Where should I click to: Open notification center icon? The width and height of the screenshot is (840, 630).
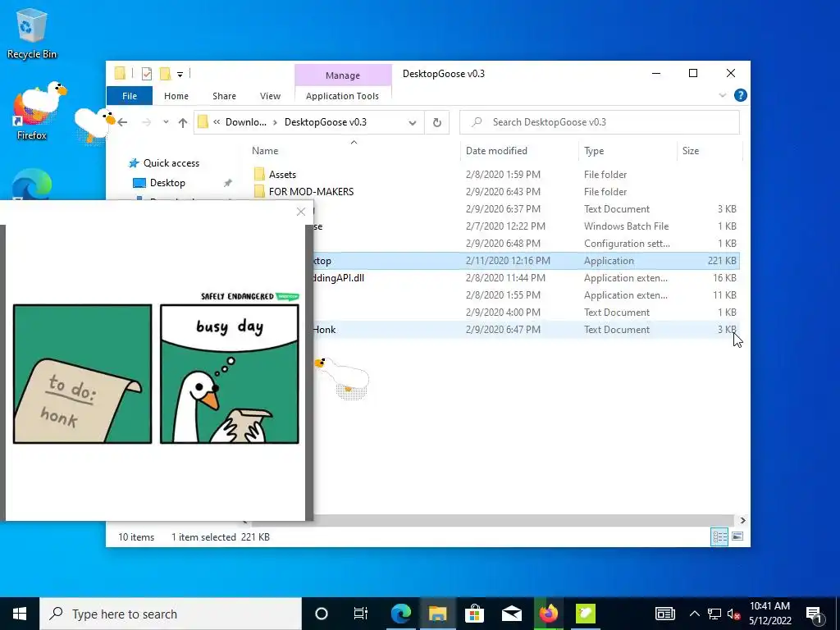[x=815, y=614]
